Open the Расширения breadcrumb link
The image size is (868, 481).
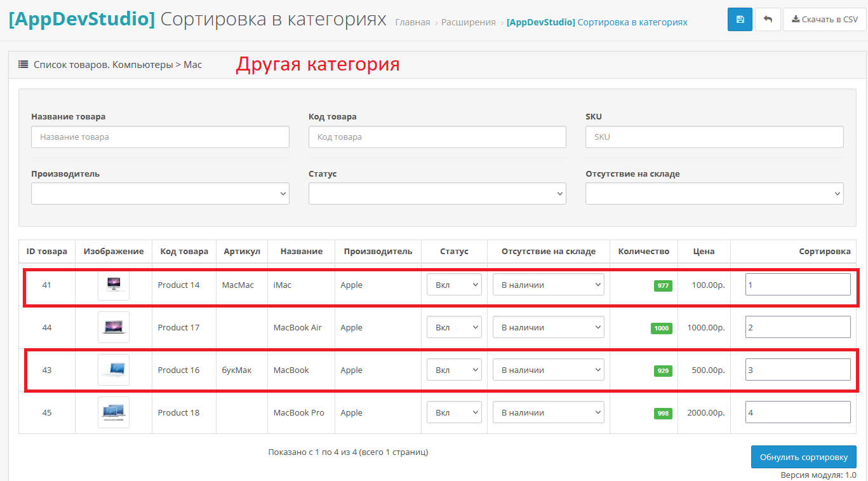pyautogui.click(x=468, y=22)
